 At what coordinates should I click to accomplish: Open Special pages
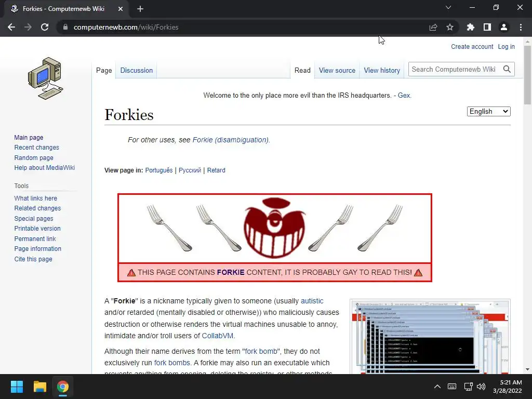(34, 219)
